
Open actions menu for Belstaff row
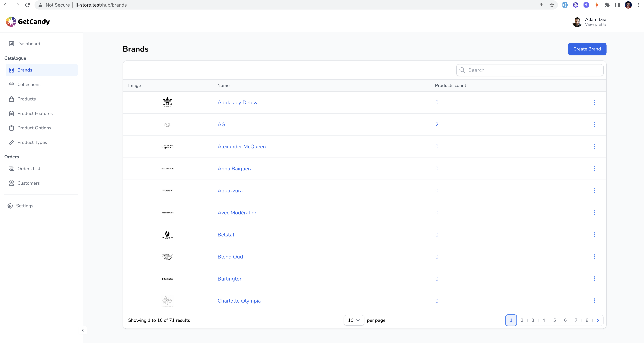pos(594,235)
